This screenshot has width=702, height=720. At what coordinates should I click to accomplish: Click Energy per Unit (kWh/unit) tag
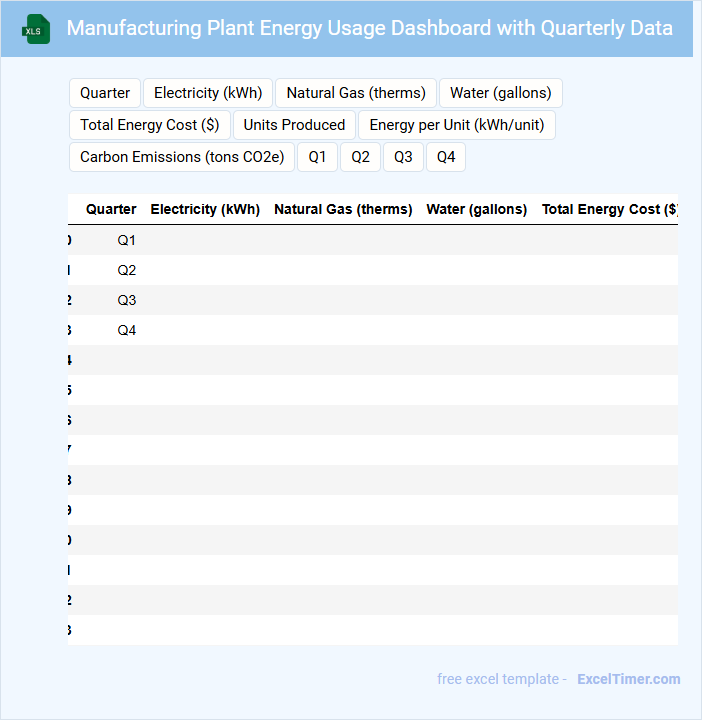[457, 125]
